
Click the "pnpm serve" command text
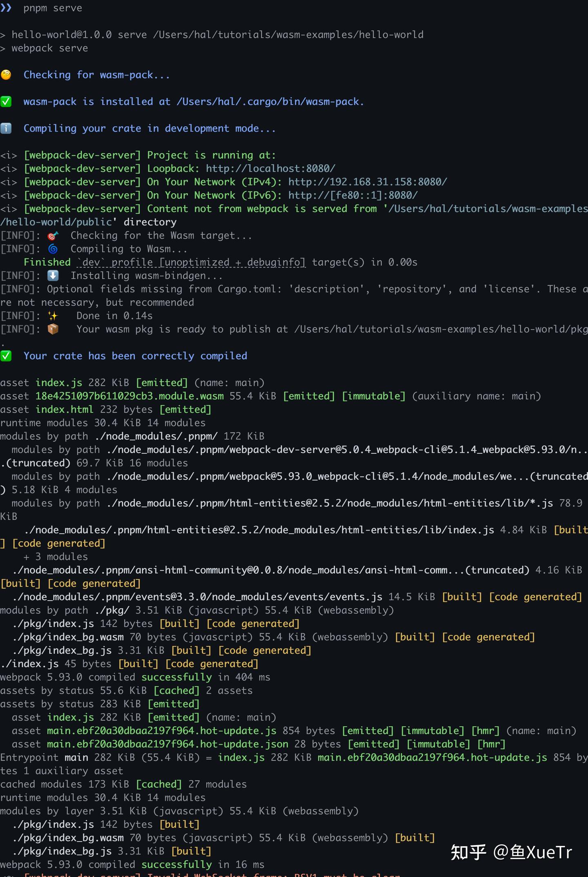click(53, 8)
